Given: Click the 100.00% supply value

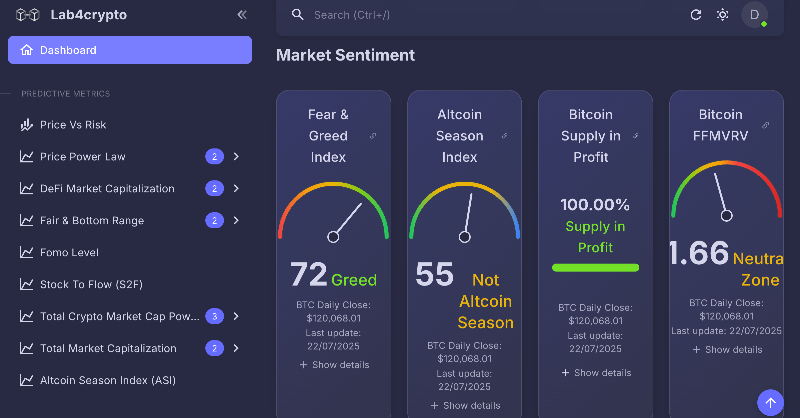Looking at the screenshot, I should [x=595, y=205].
